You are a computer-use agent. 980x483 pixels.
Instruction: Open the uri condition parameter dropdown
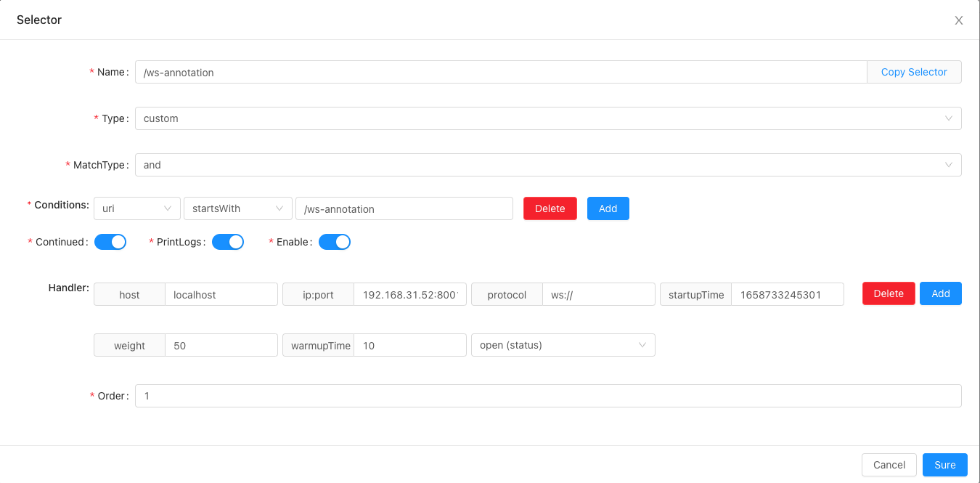[x=137, y=208]
